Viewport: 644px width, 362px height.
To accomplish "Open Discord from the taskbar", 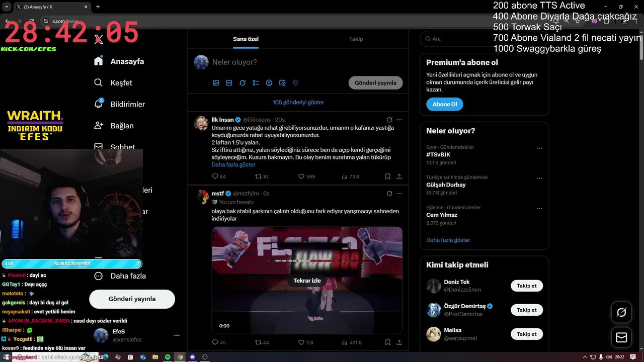I will 192,357.
